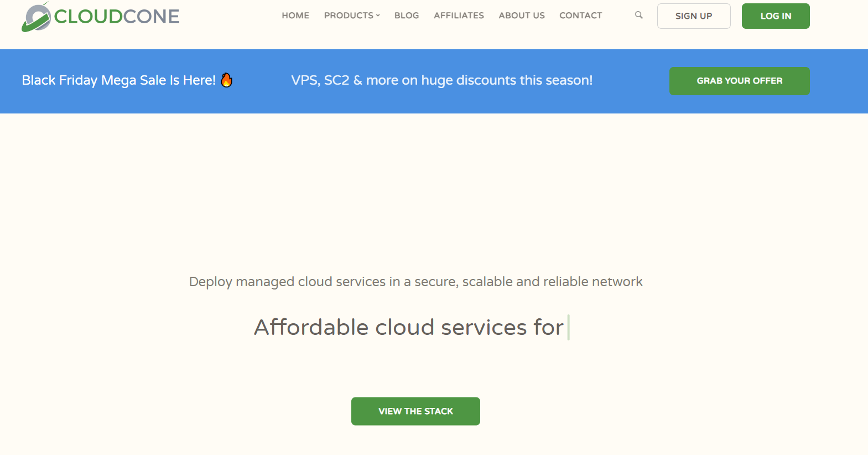Go to the Home page link
This screenshot has height=455, width=868.
tap(295, 15)
